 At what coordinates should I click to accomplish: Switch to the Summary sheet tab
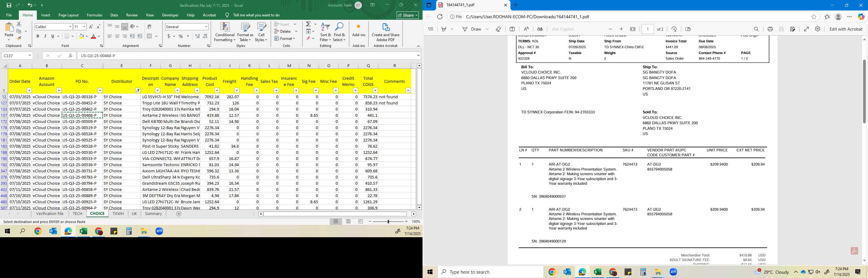153,214
